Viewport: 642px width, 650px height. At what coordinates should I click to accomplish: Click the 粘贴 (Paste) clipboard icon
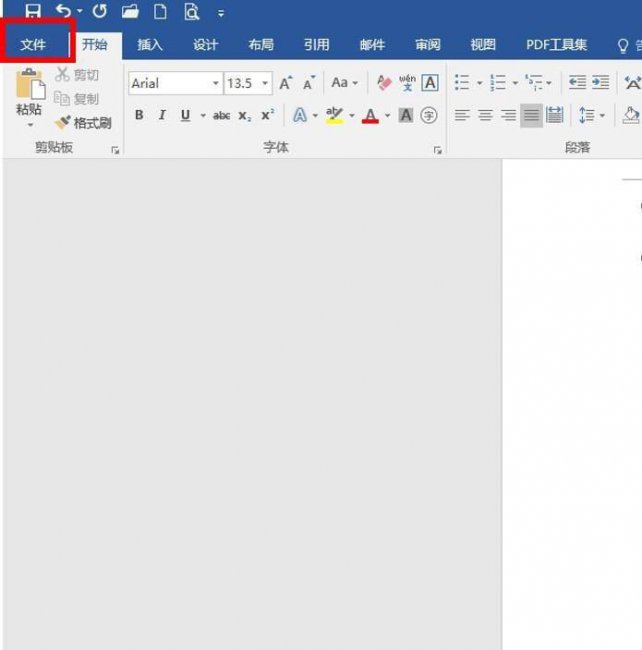pos(30,84)
